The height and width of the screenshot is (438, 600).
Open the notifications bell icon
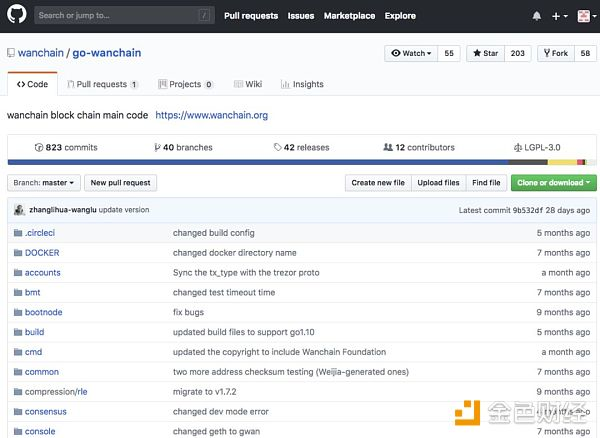tap(537, 16)
